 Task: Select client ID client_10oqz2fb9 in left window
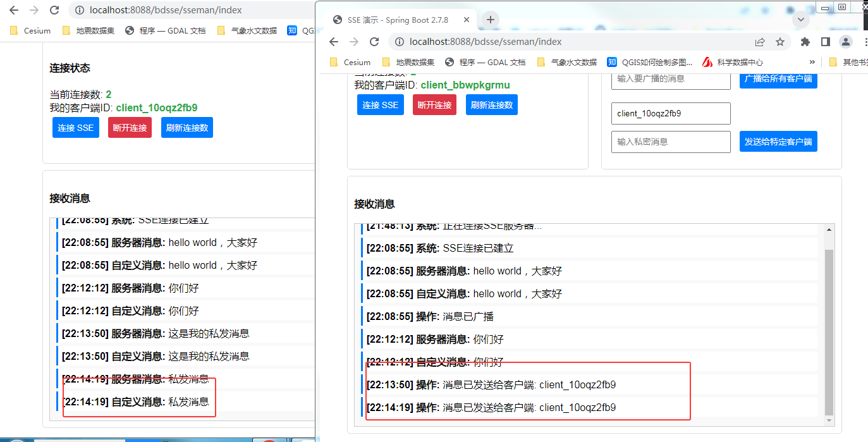[157, 107]
